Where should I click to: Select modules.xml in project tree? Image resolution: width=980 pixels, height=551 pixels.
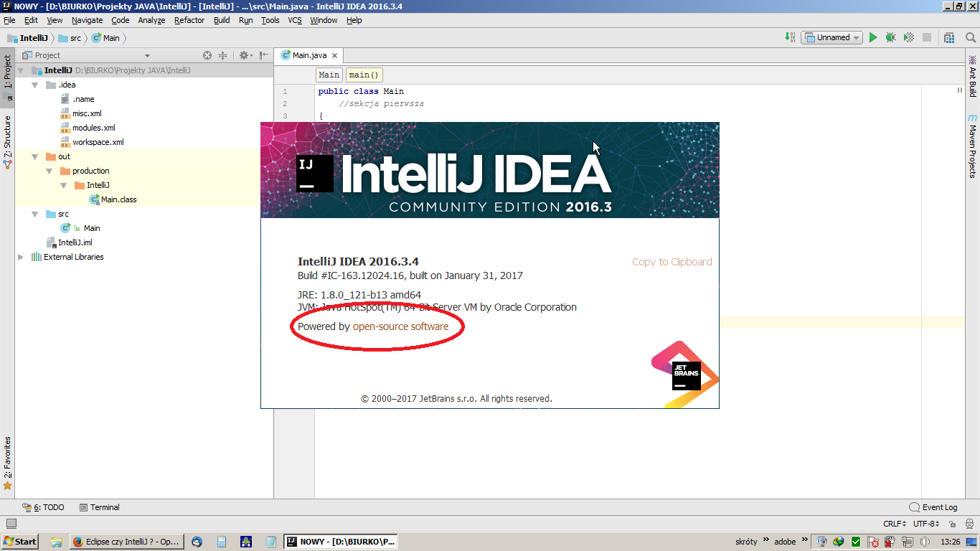(88, 128)
